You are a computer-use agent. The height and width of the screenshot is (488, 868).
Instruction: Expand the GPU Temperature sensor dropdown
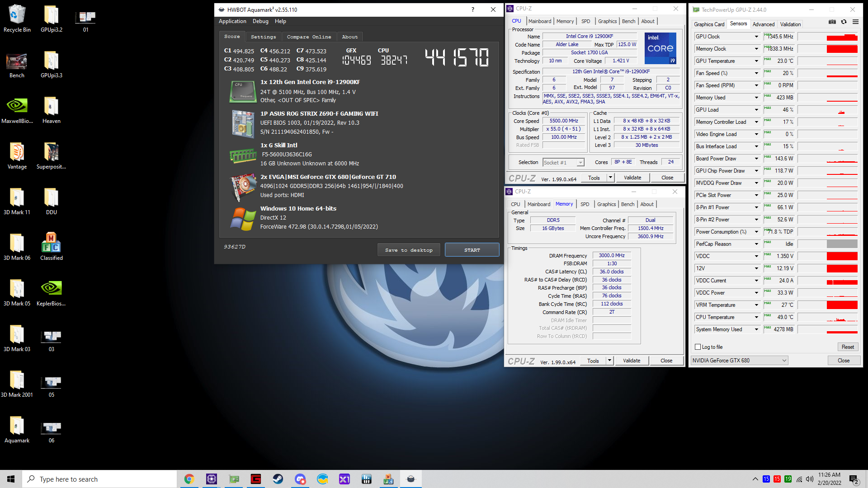(756, 61)
